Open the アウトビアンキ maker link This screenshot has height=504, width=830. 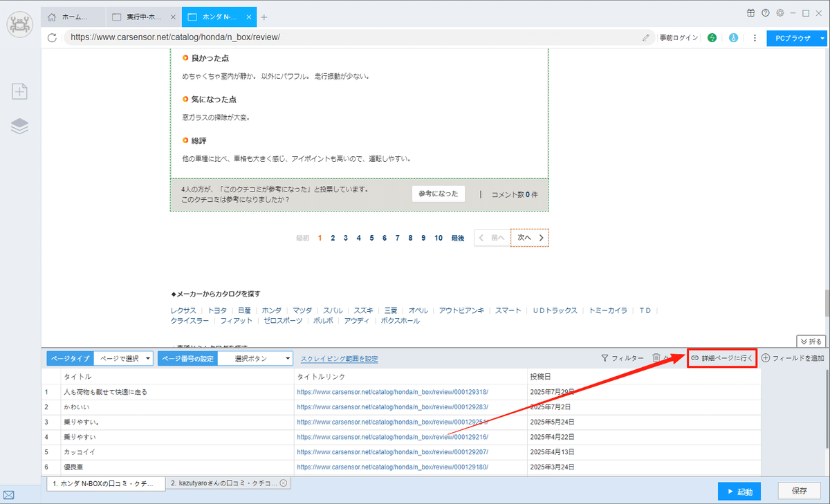click(x=461, y=310)
